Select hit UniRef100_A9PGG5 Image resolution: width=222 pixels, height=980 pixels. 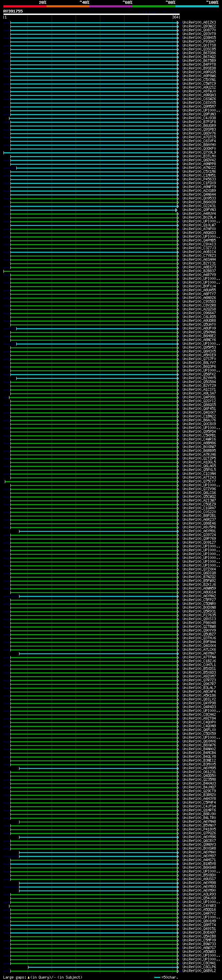[199, 72]
